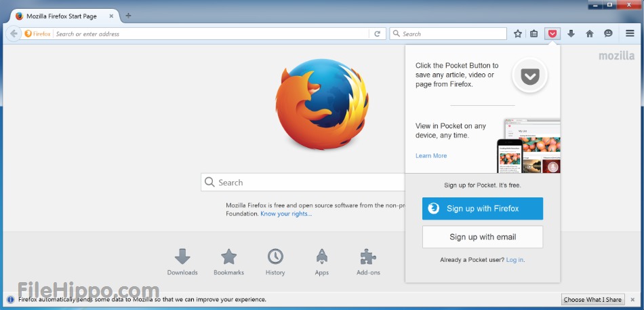Open Apps from the start page shortcuts
This screenshot has width=644, height=310.
click(x=321, y=262)
